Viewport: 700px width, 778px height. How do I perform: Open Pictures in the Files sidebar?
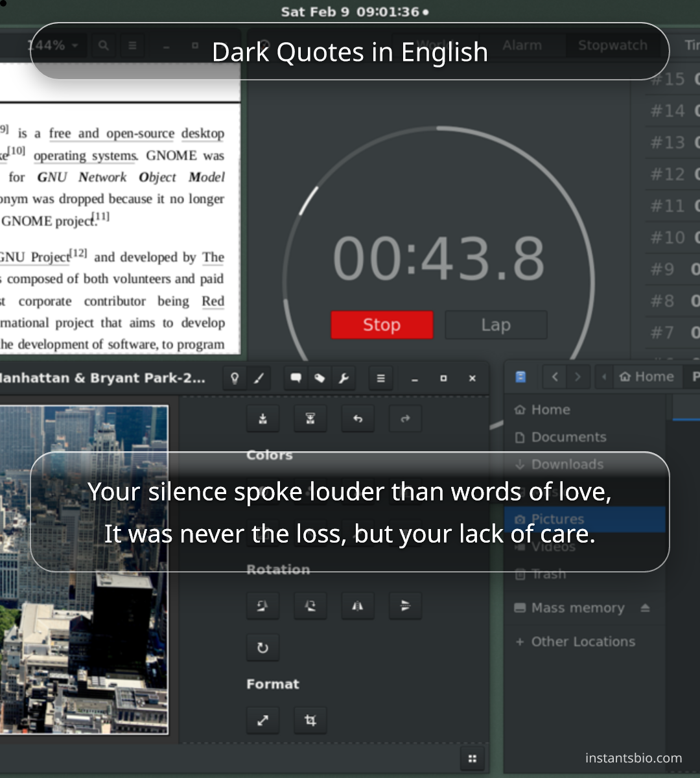click(585, 519)
